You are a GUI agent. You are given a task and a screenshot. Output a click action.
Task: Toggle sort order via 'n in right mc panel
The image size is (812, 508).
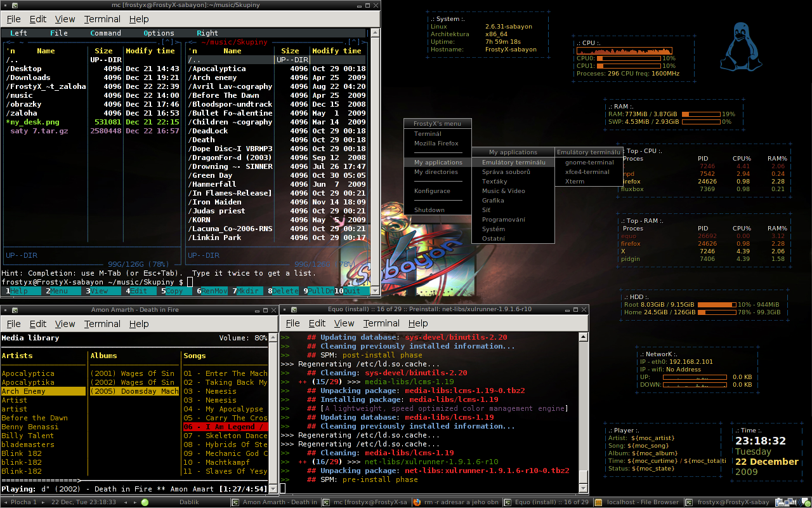(x=193, y=51)
